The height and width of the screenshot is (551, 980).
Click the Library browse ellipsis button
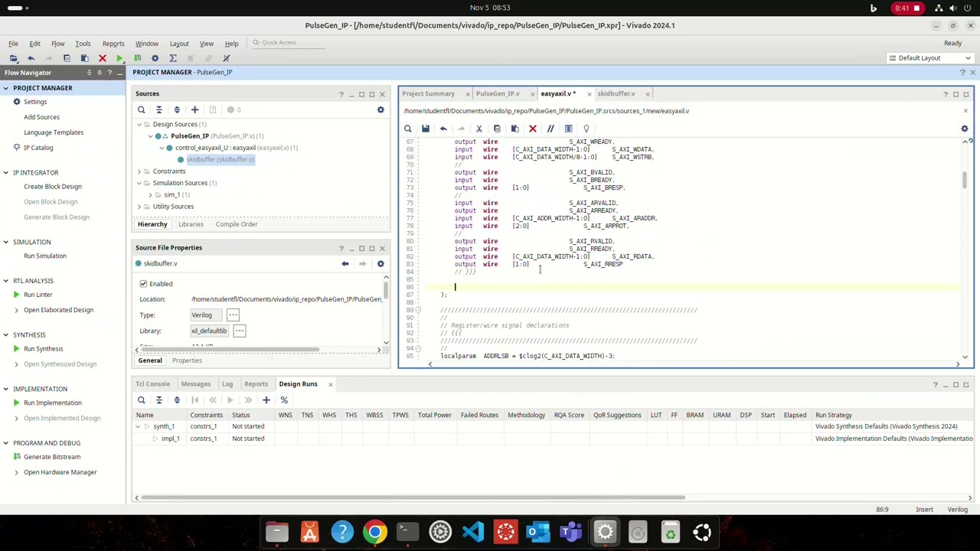239,331
